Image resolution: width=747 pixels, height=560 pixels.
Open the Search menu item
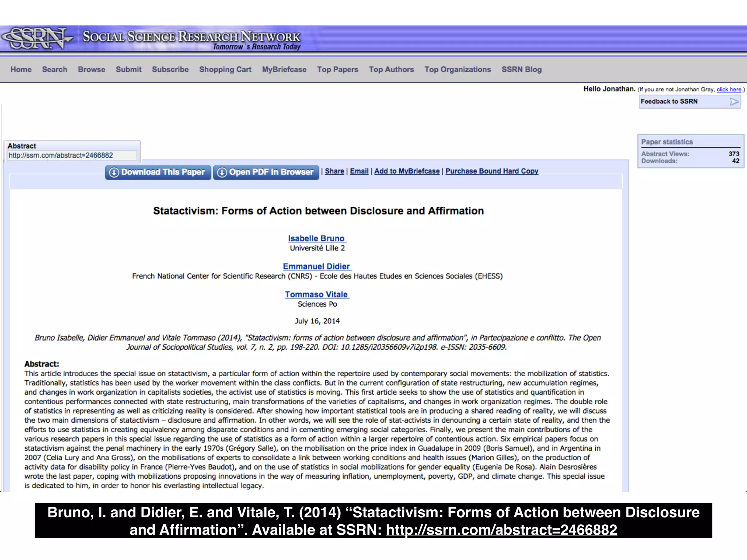click(55, 69)
